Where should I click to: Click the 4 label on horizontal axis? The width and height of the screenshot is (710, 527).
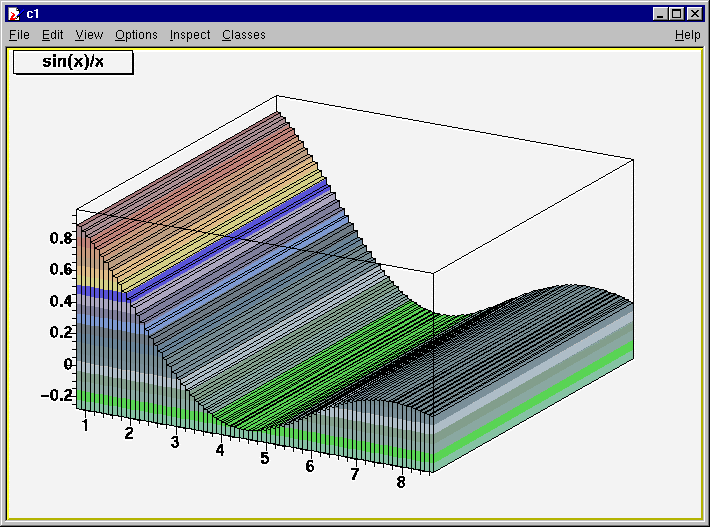pyautogui.click(x=220, y=450)
